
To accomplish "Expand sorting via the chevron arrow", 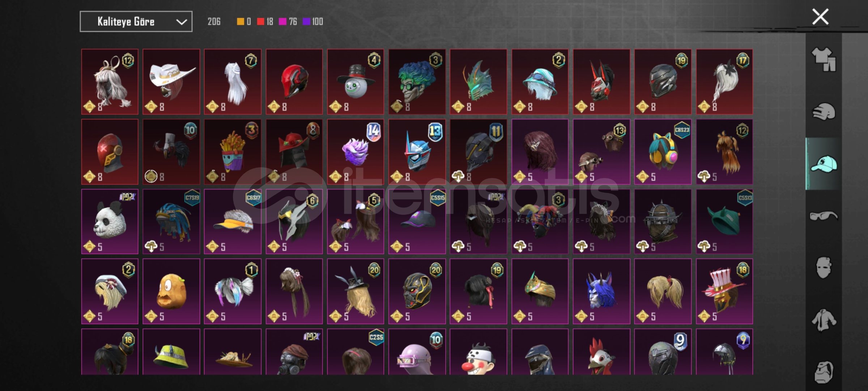I will point(181,22).
